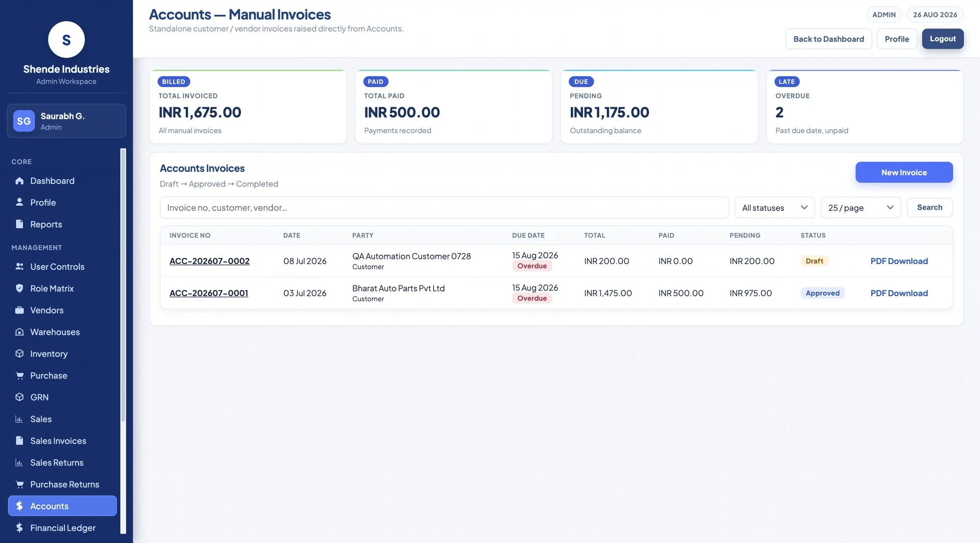Click the 'INR 975.00' pending cell

click(x=750, y=293)
